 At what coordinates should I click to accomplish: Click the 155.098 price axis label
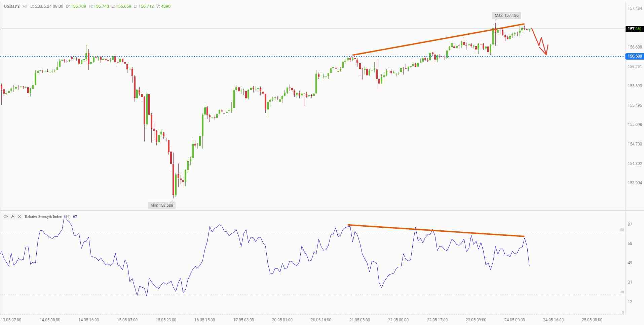point(635,125)
